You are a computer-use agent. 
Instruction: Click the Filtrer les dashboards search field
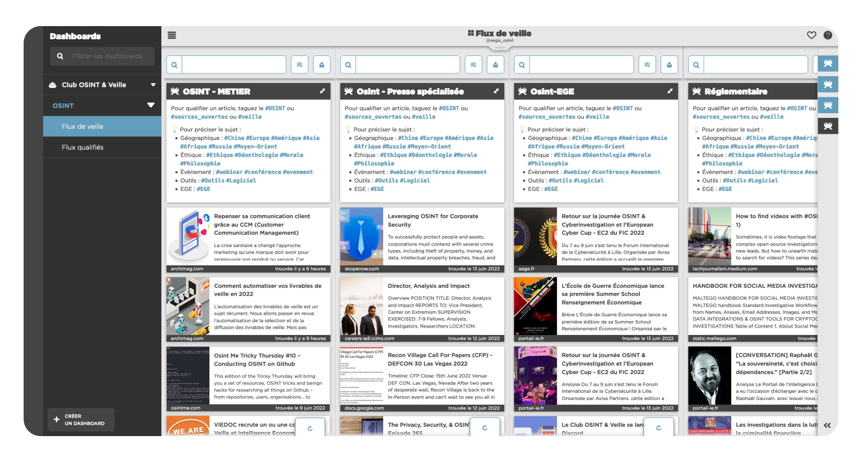tap(107, 56)
